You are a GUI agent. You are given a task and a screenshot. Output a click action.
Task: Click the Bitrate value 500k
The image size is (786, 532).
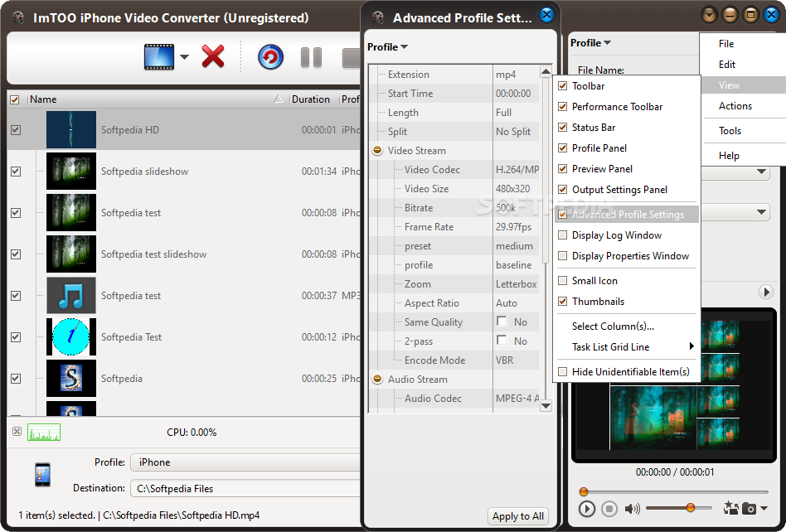[x=517, y=208]
